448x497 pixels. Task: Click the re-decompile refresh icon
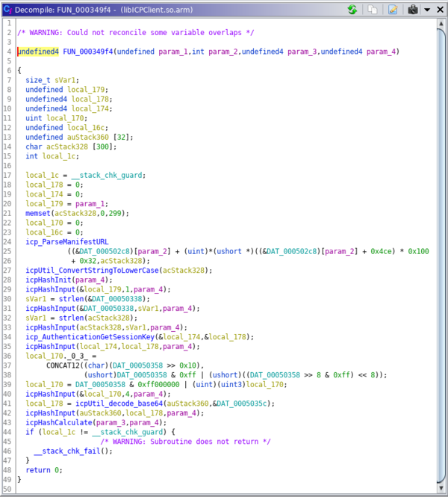coord(352,10)
